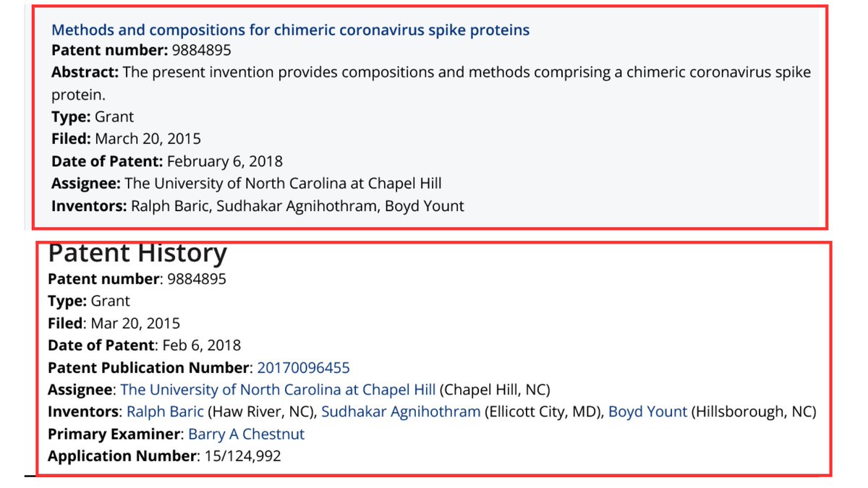The width and height of the screenshot is (868, 488).
Task: Open patent publication number 20170096455 link
Action: coord(303,367)
